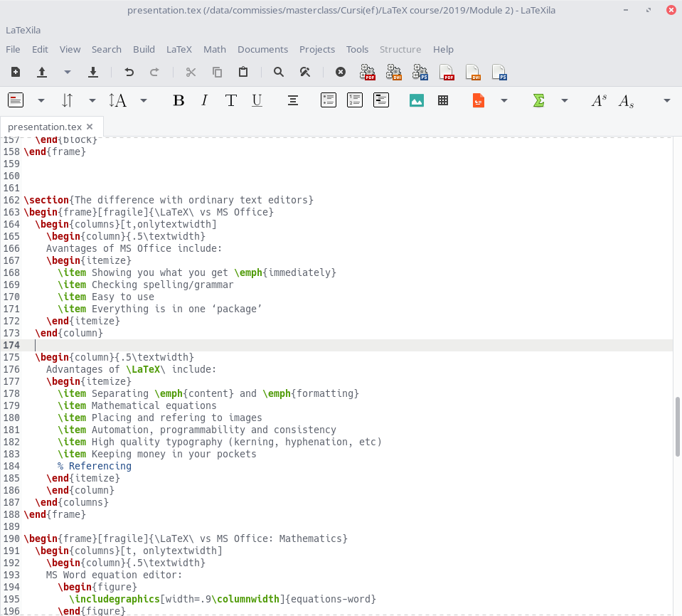
Task: Open the Build menu
Action: 144,49
